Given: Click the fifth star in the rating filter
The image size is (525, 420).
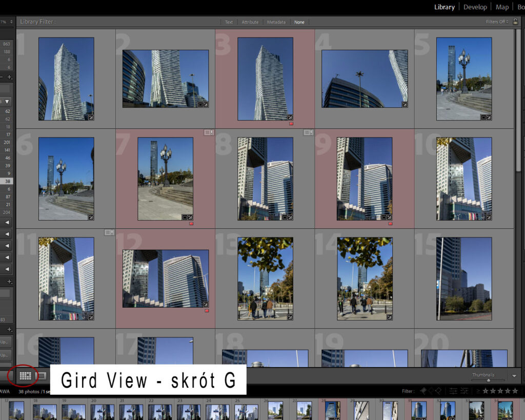Looking at the screenshot, I should click(x=515, y=391).
